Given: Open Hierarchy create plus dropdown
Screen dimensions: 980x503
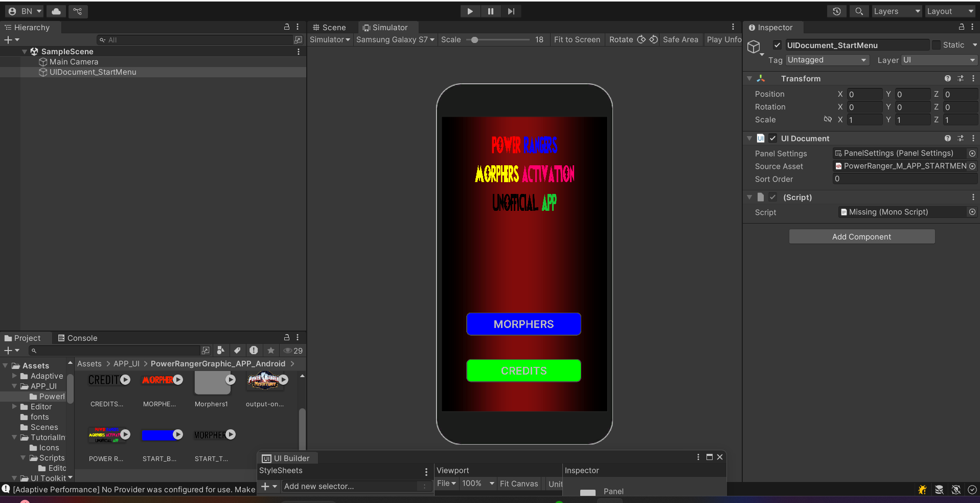Looking at the screenshot, I should click(x=12, y=40).
